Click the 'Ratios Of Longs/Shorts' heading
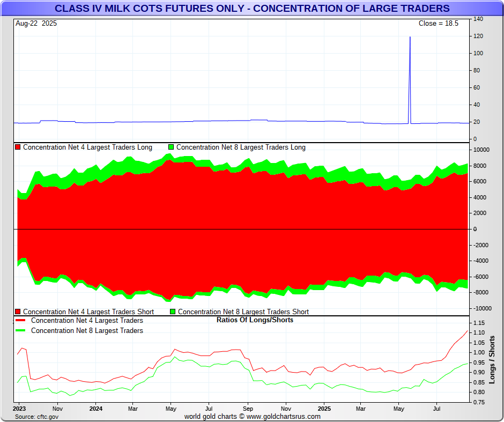This screenshot has width=504, height=422. click(255, 320)
